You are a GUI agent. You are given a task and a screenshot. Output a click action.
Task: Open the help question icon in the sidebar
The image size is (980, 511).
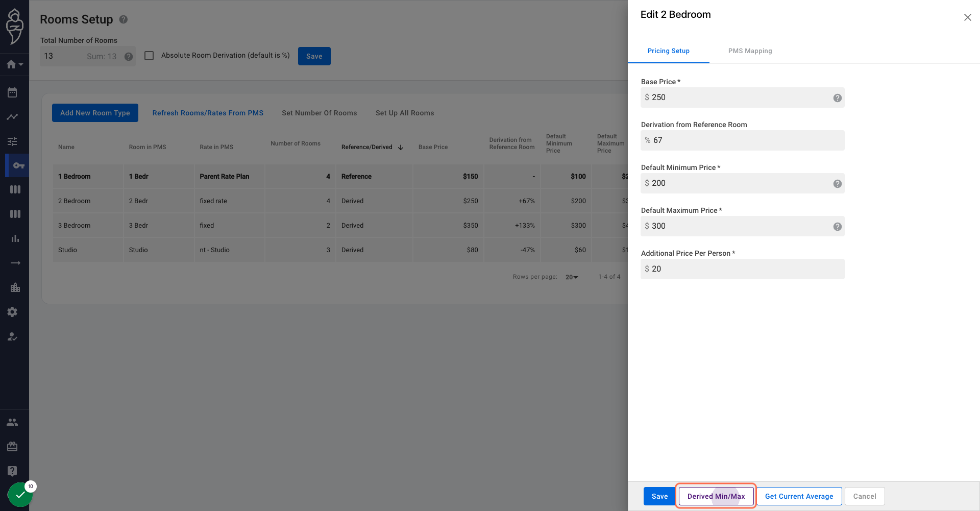[12, 471]
